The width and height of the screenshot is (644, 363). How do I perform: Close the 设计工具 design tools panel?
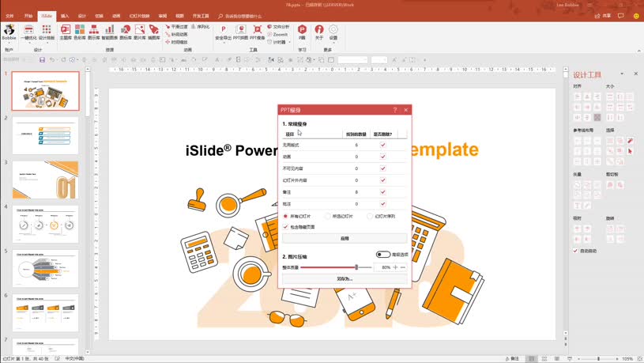pos(636,74)
